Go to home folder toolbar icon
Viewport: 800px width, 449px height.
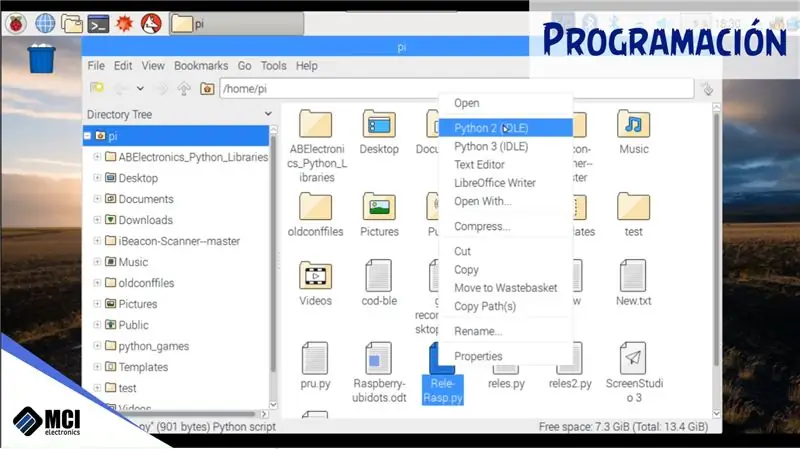pyautogui.click(x=207, y=89)
